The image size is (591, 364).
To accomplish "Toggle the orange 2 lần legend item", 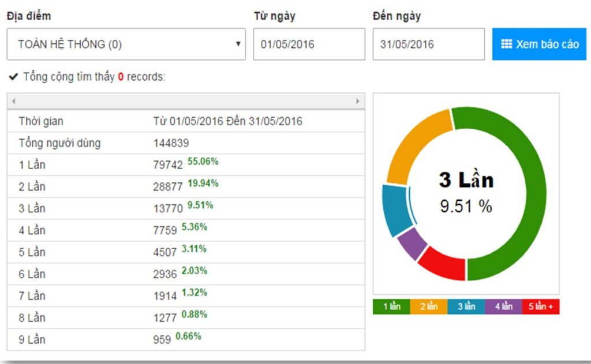I will 429,307.
